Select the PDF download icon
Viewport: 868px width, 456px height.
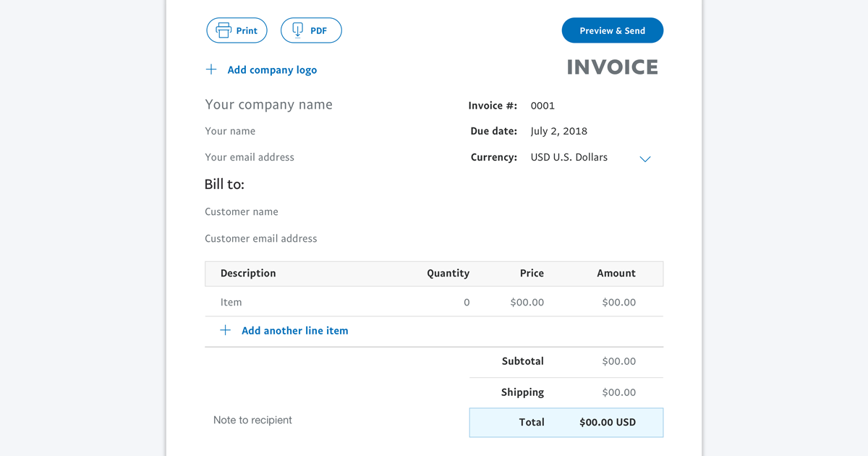[x=297, y=30]
